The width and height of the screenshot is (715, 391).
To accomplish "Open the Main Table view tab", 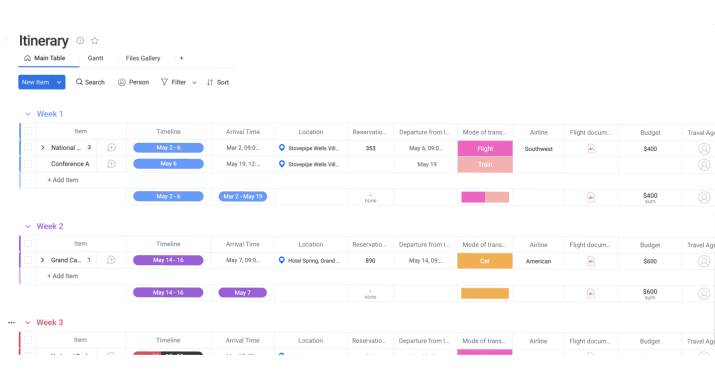I will click(45, 58).
